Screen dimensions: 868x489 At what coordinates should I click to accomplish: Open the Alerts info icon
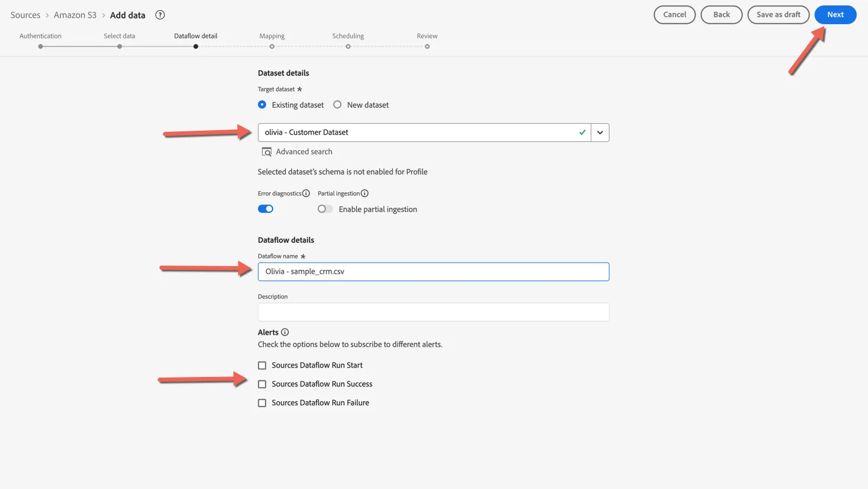point(285,332)
